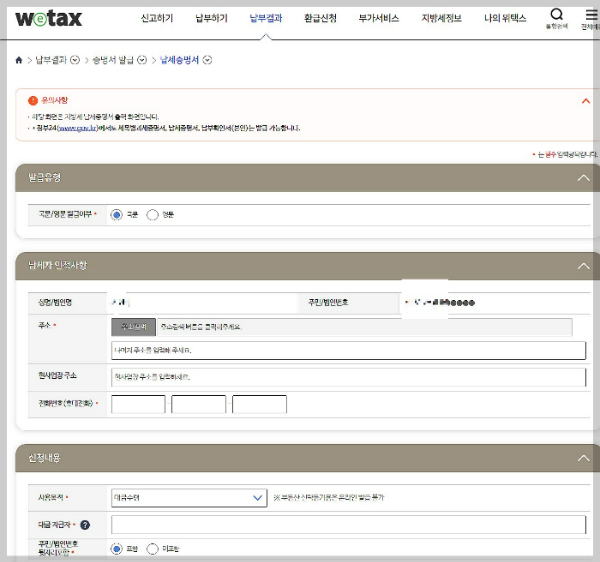
Task: Click the 대금 지급자 input field
Action: point(348,525)
